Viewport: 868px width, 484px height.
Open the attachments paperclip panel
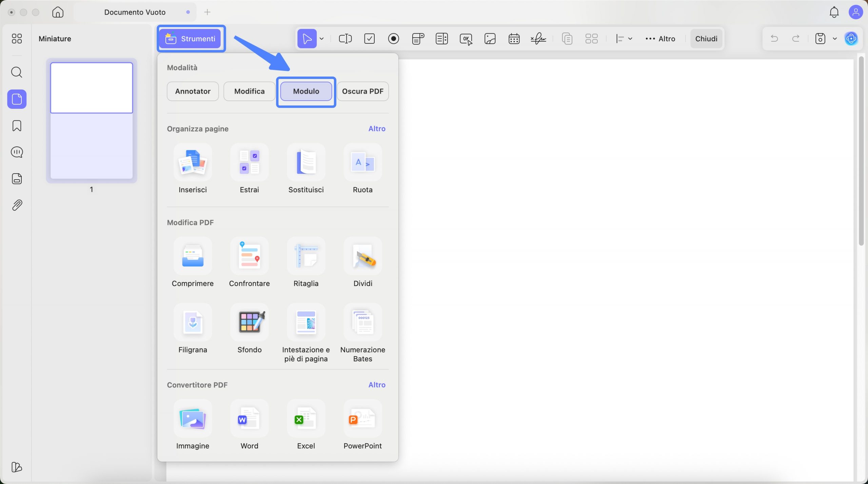point(17,205)
